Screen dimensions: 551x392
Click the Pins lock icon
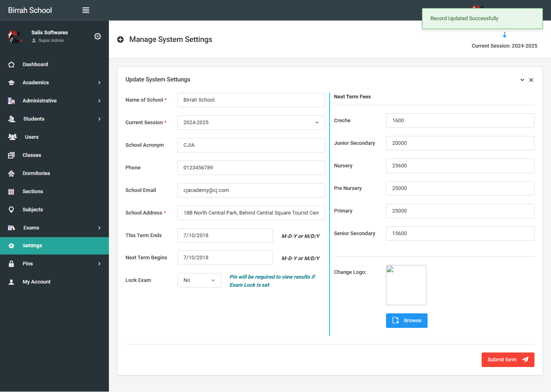coord(11,264)
